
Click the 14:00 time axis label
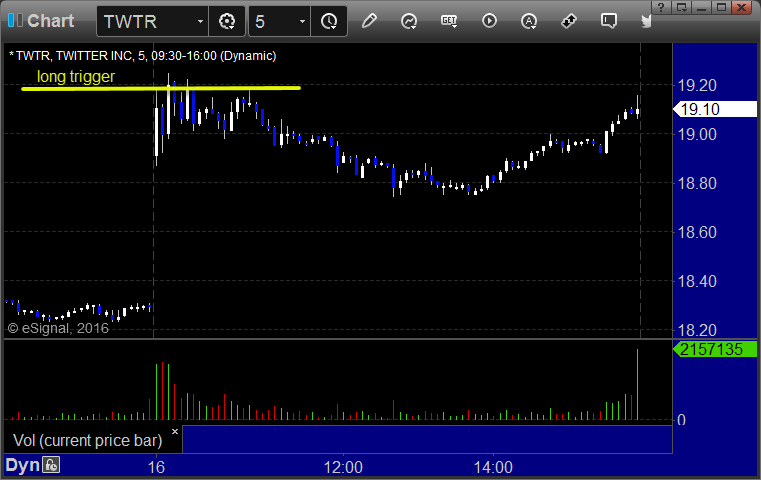point(493,467)
